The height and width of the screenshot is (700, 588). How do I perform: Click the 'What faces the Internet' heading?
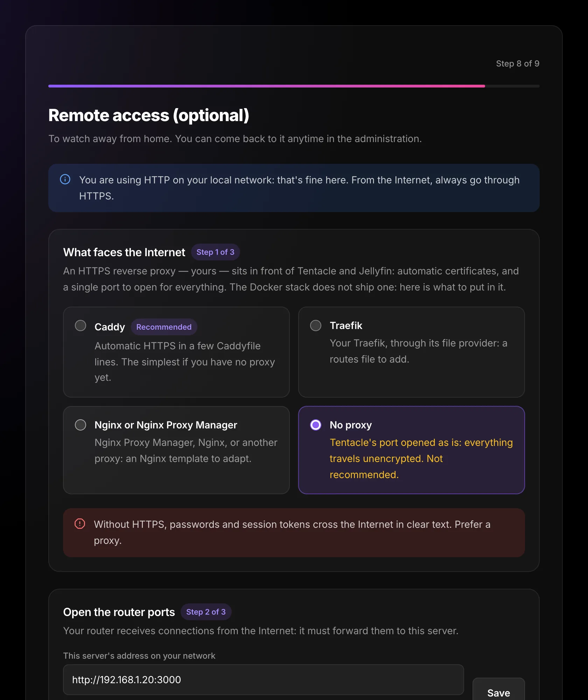click(x=124, y=252)
